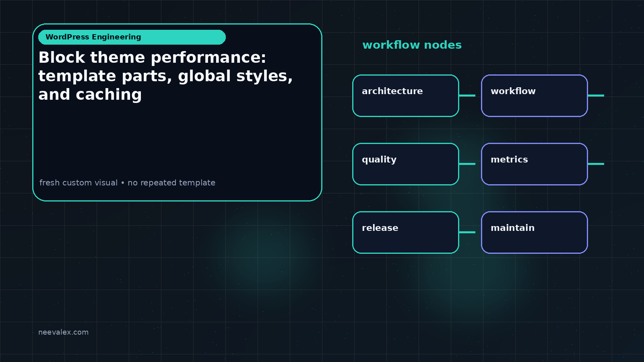Open the quality node
This screenshot has width=644, height=362.
(406, 164)
